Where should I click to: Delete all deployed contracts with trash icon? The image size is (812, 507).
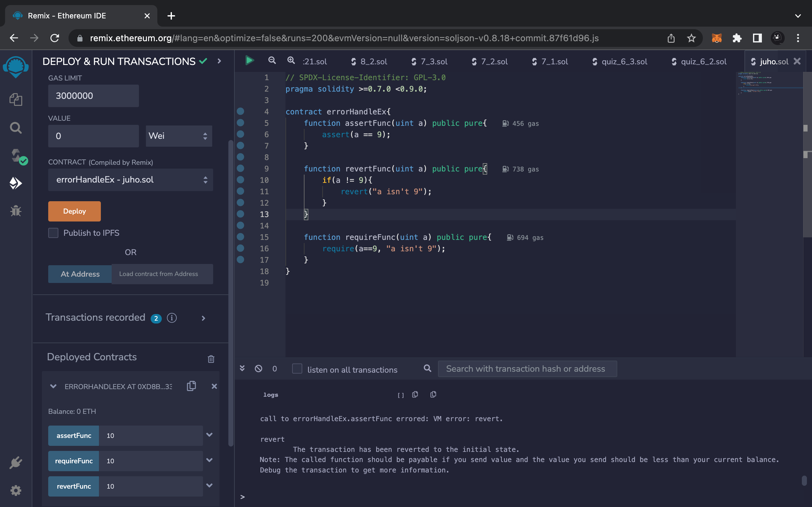pos(211,359)
